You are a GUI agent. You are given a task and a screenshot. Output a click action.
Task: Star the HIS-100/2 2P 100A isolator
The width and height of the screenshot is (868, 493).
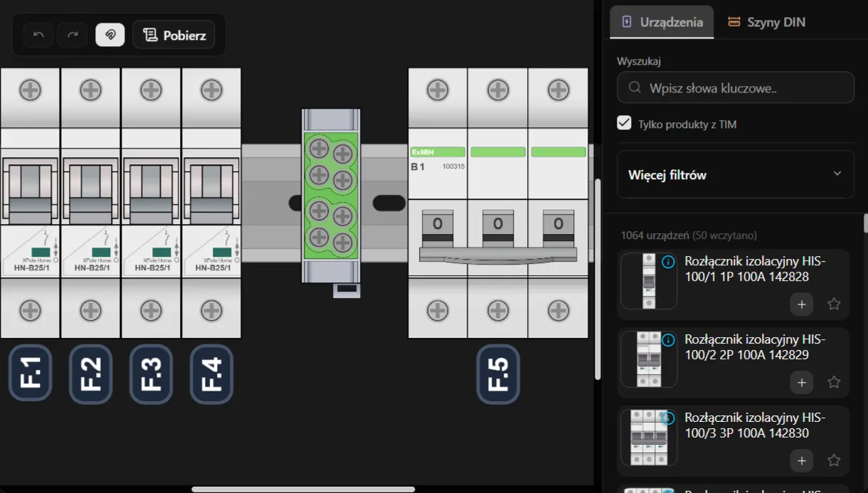(x=834, y=382)
